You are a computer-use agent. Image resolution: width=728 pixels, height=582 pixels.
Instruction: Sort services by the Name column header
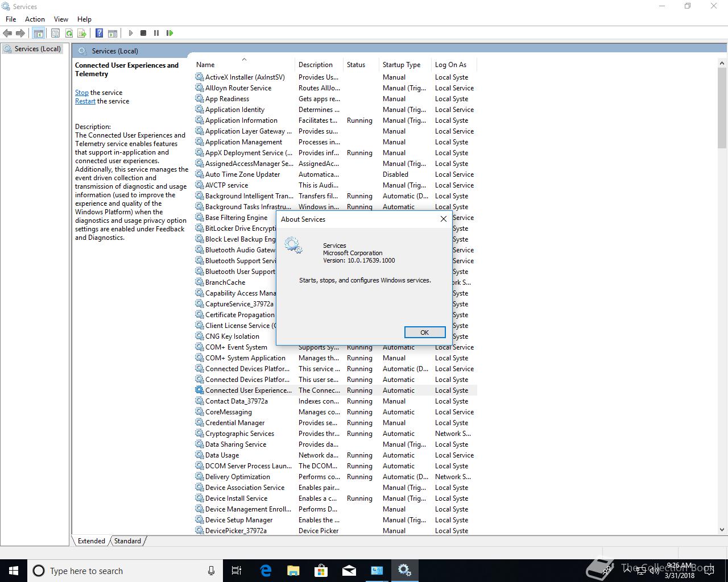point(244,64)
